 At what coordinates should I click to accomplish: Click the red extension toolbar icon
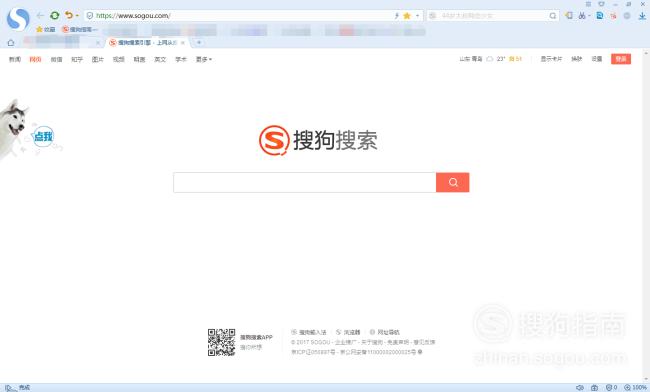613,16
